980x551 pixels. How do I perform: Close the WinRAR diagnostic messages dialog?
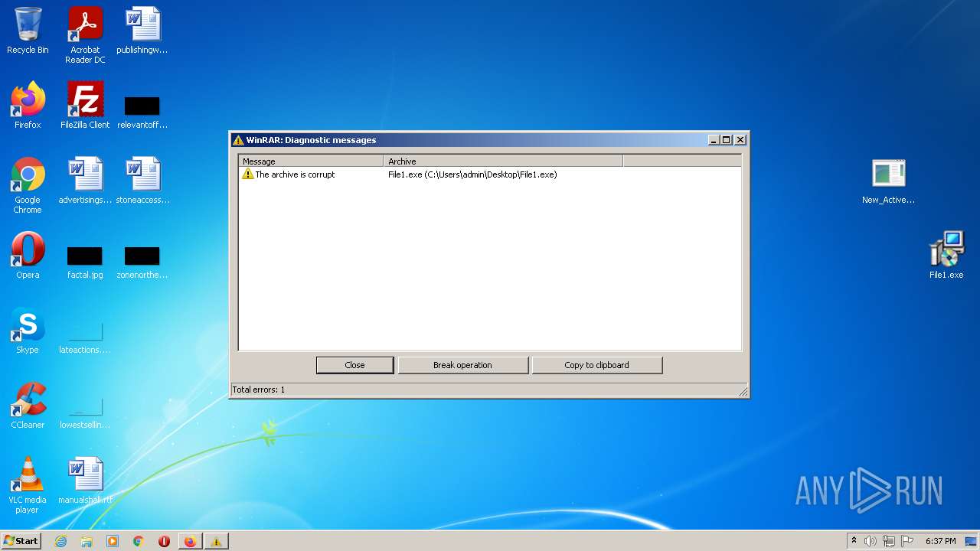pyautogui.click(x=355, y=365)
